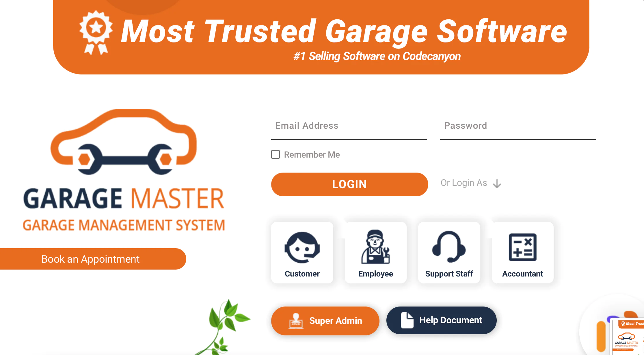The width and height of the screenshot is (644, 355).
Task: Click Book an Appointment button
Action: [x=90, y=259]
